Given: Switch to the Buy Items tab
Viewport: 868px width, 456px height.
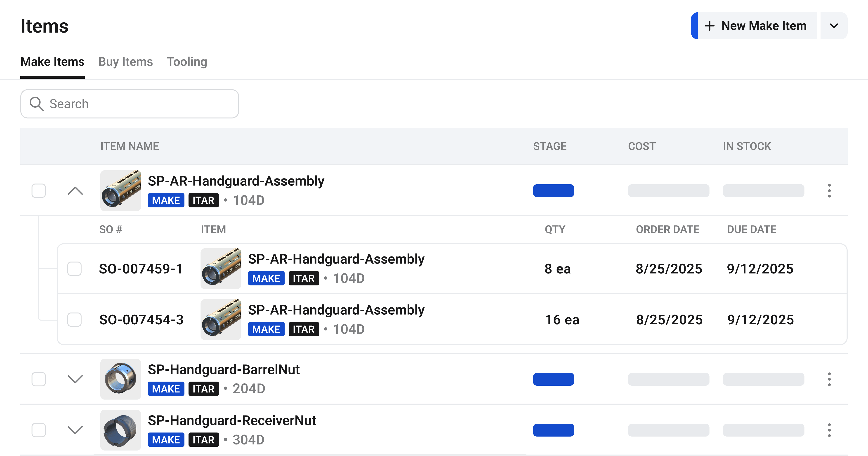Looking at the screenshot, I should [125, 62].
